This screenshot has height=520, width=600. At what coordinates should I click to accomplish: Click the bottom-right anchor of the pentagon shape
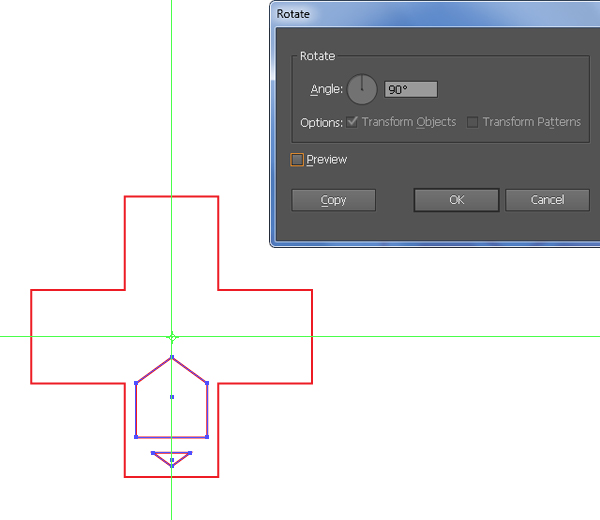(x=207, y=437)
